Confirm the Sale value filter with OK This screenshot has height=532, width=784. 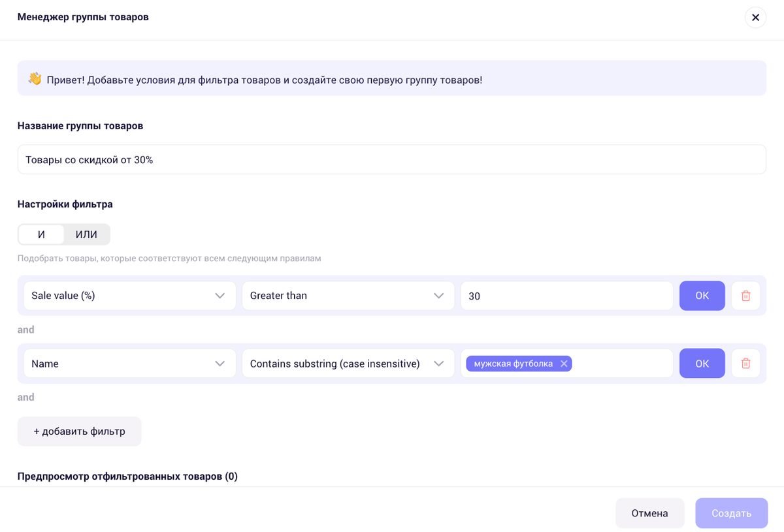coord(702,296)
